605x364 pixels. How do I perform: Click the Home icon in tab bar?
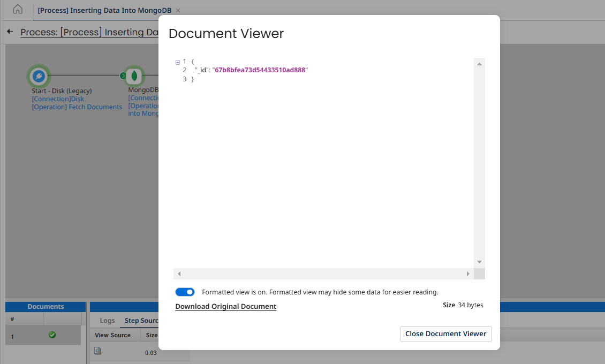tap(18, 10)
